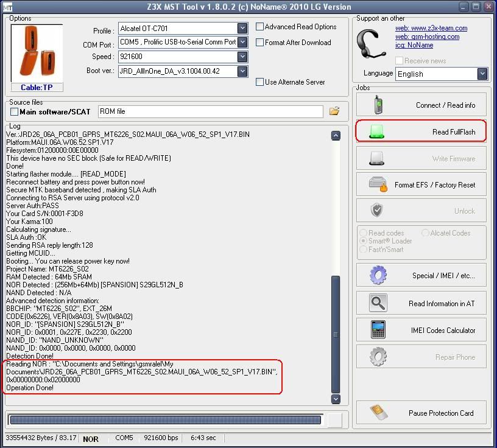Expand the Profile dropdown showing Alcatel OT-C701
497x448 pixels.
242,29
